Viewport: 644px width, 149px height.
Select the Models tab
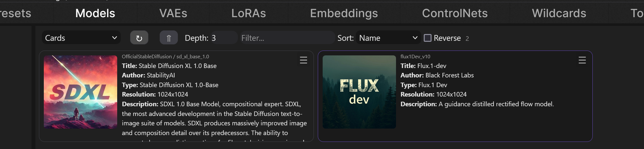[95, 13]
